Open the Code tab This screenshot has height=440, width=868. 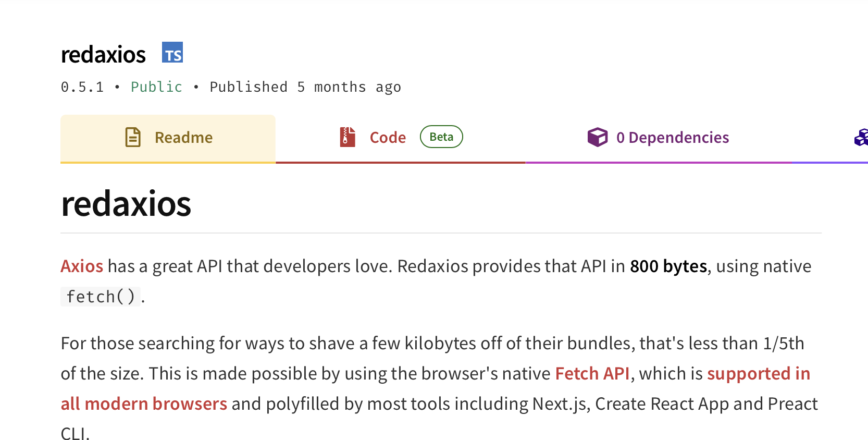(x=388, y=138)
